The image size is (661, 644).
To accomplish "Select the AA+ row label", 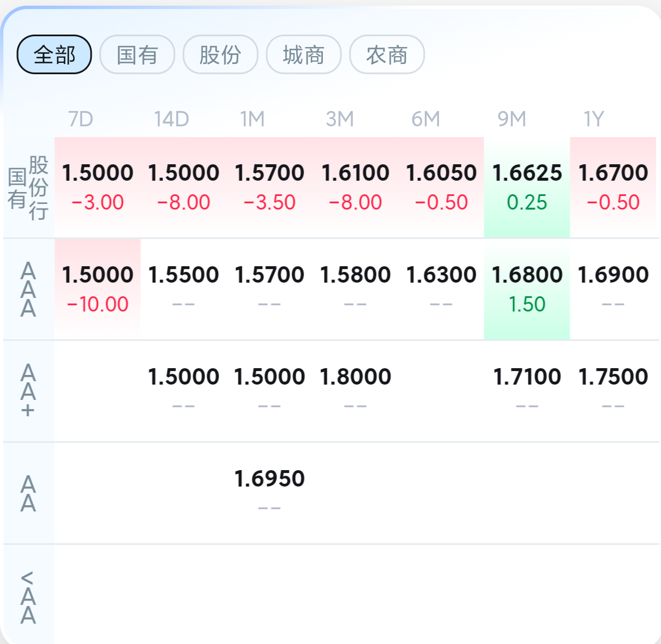I will coord(28,391).
